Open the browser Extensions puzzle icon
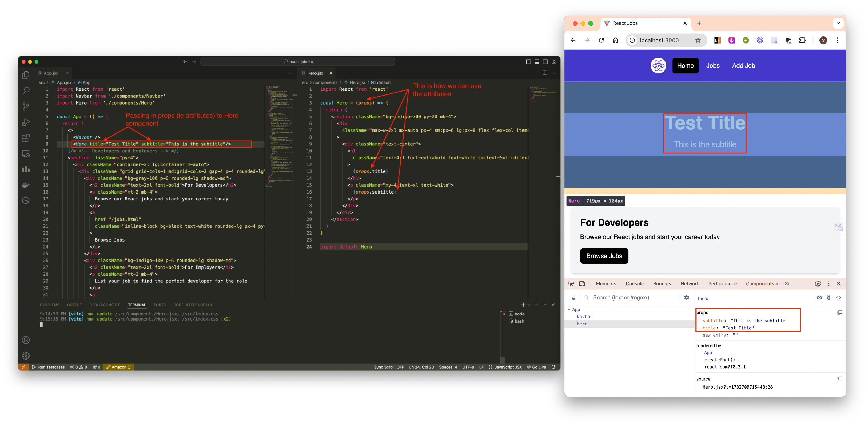Screen dimensions: 868x426 802,40
